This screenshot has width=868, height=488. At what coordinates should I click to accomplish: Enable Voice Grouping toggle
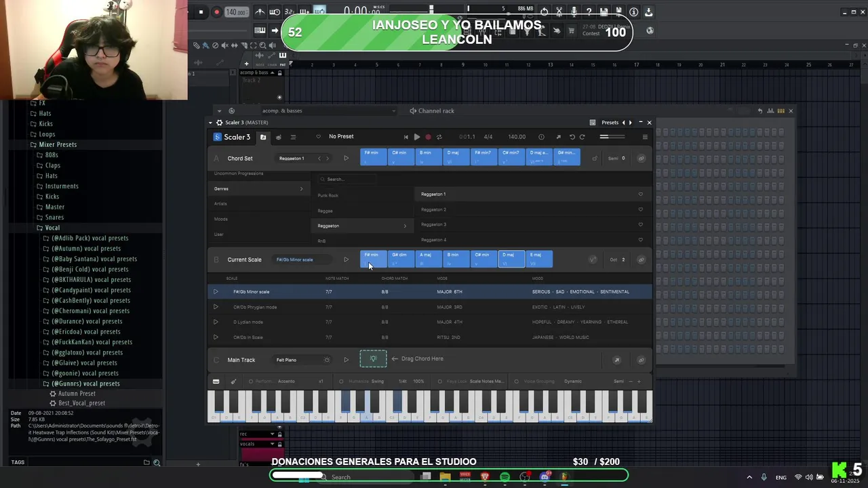517,382
